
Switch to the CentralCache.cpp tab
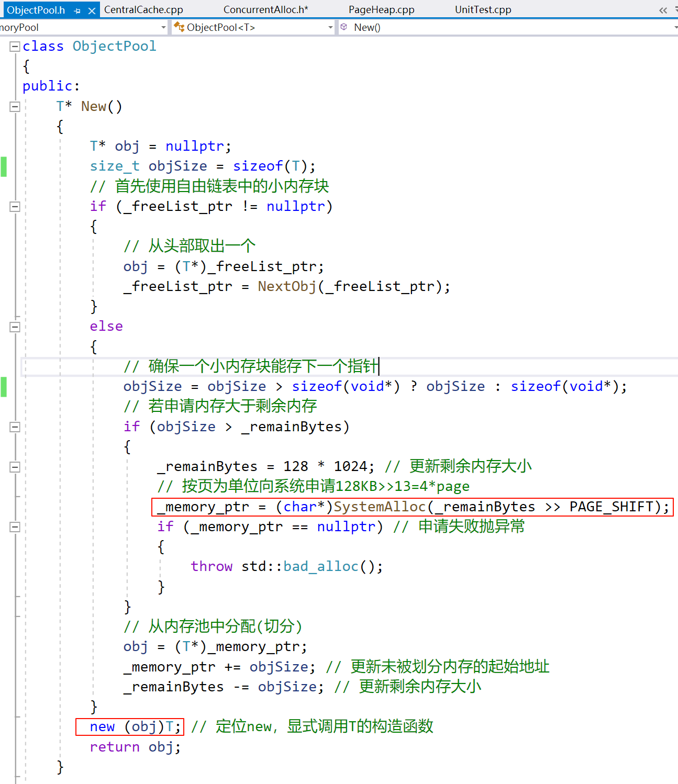(x=143, y=9)
